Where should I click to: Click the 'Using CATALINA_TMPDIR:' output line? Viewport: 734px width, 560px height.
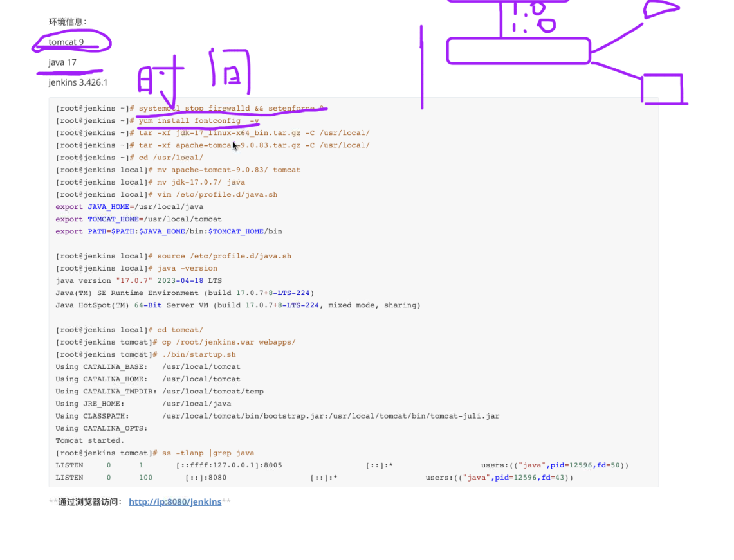[160, 391]
